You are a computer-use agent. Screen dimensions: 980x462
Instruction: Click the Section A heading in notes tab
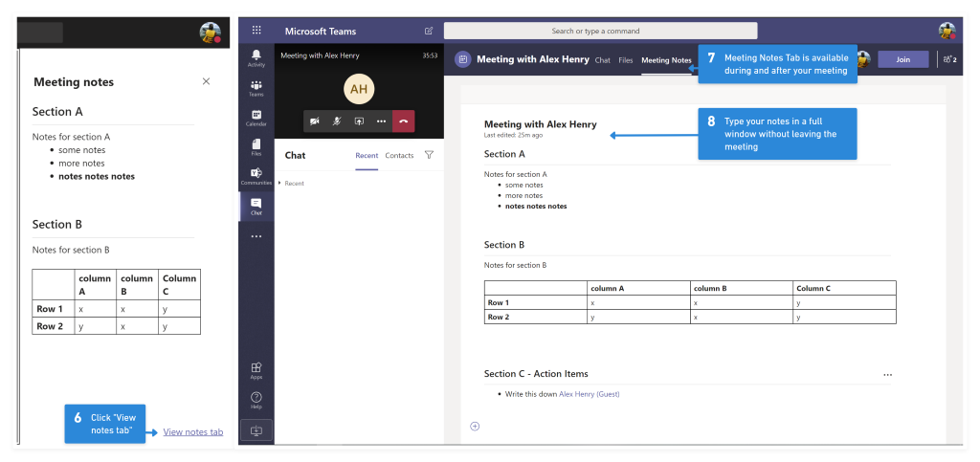(504, 154)
